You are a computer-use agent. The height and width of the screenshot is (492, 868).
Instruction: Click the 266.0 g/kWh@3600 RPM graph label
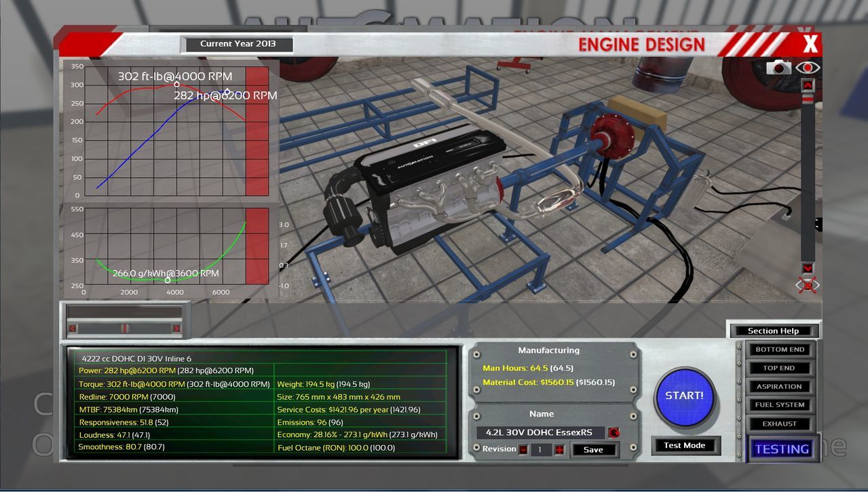166,273
